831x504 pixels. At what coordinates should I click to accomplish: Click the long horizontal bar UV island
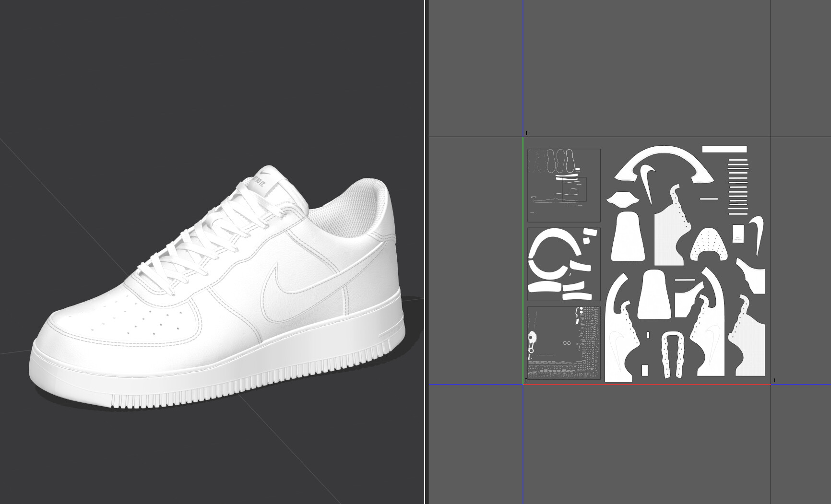pyautogui.click(x=724, y=149)
